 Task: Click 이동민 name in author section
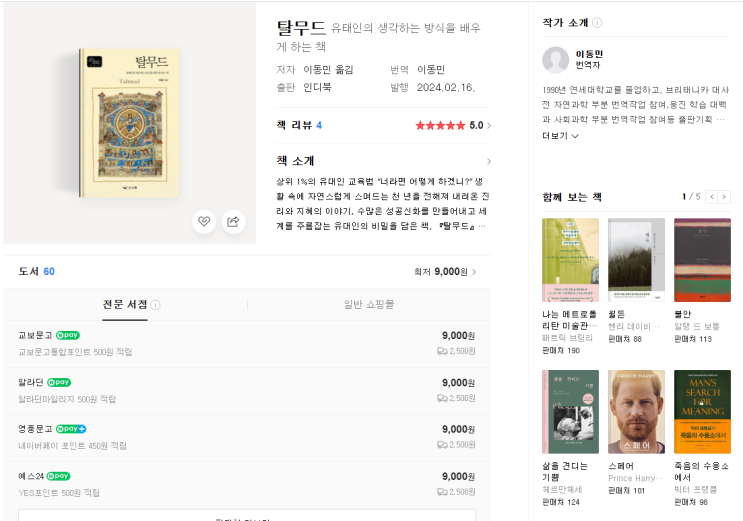(589, 54)
